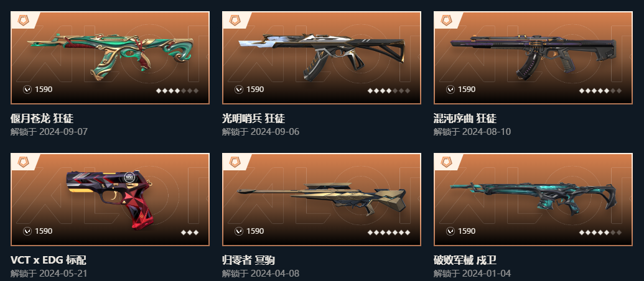Click the three tier diamonds on VCT x EDG card
This screenshot has height=281, width=644.
tap(190, 233)
